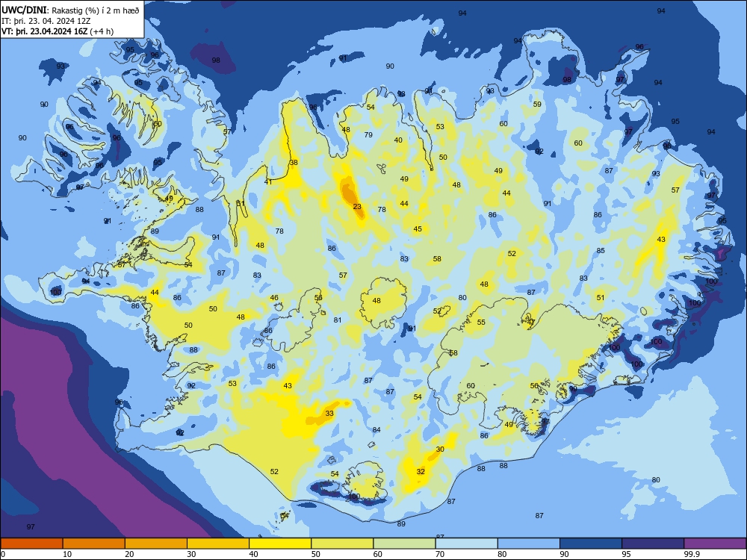
Task: Click the '41' humidity value on the map
Action: click(x=268, y=182)
